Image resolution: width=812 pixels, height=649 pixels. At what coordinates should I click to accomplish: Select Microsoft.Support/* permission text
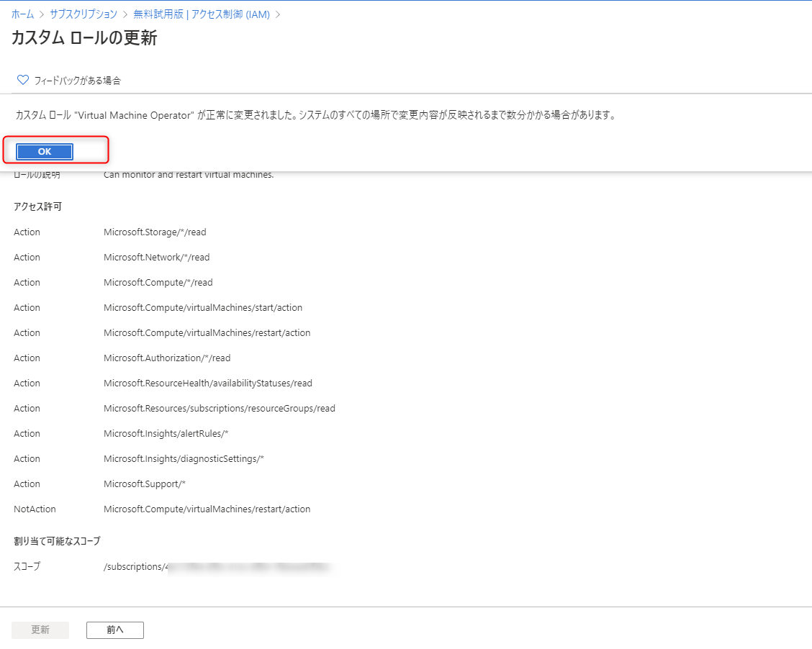coord(145,484)
